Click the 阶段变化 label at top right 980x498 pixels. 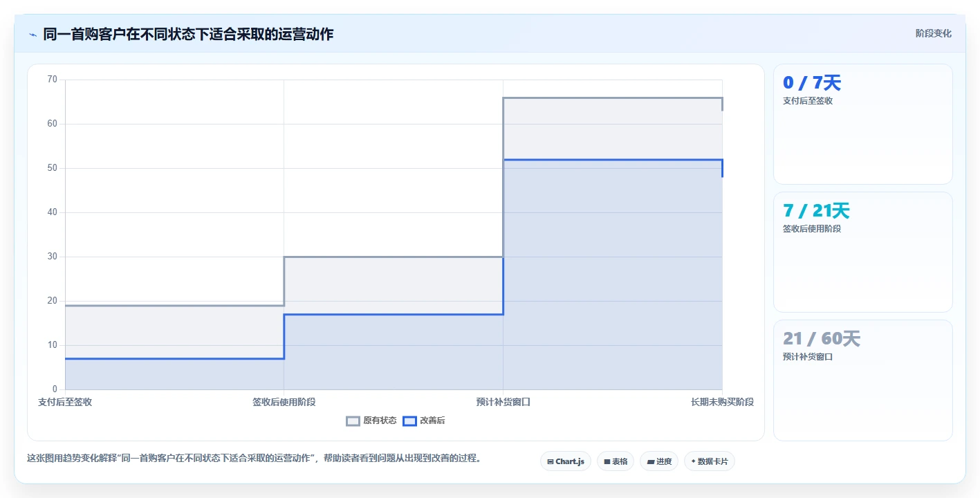pos(933,33)
